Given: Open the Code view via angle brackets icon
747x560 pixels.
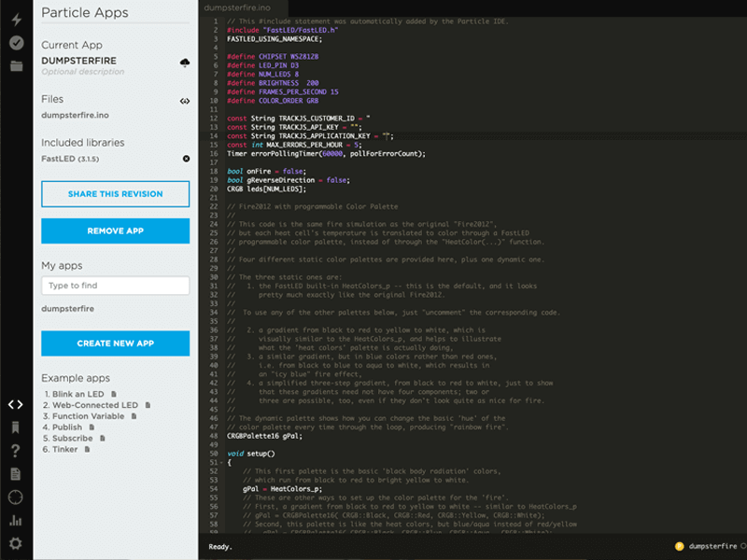Looking at the screenshot, I should [15, 404].
